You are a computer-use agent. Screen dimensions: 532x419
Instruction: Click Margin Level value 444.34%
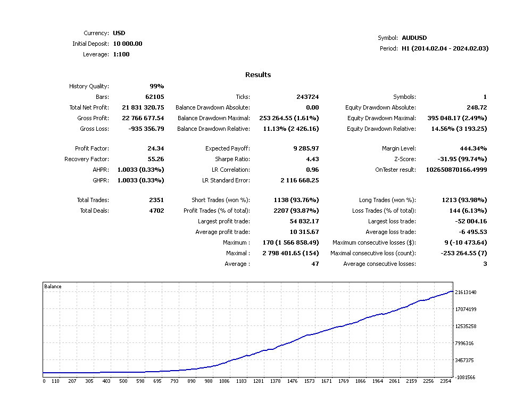473,148
